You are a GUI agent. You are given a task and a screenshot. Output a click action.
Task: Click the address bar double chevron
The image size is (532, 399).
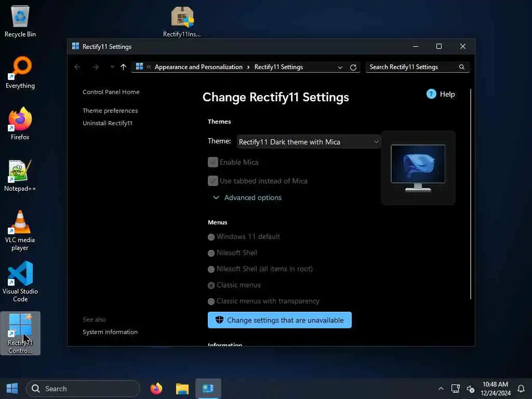point(149,66)
